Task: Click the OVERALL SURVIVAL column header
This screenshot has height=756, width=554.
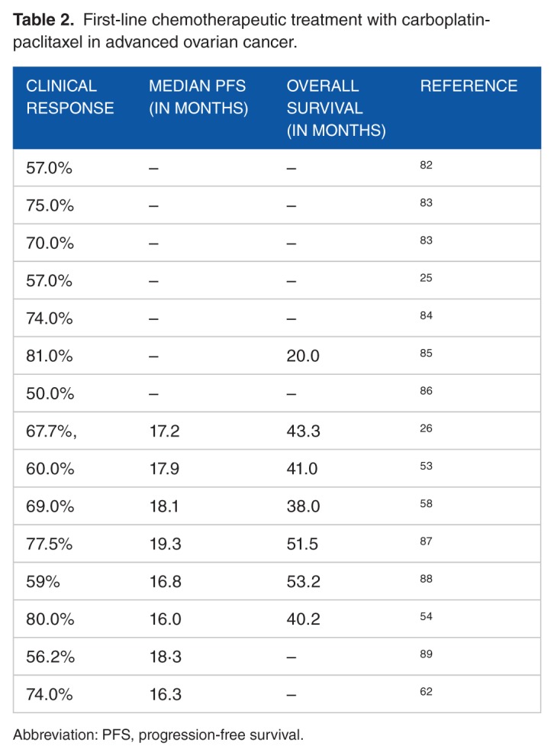Action: [x=336, y=108]
